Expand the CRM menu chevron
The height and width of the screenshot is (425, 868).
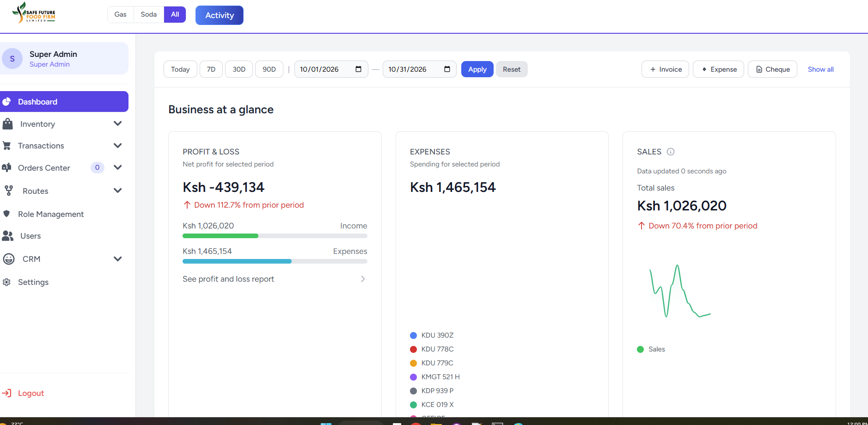(x=118, y=259)
